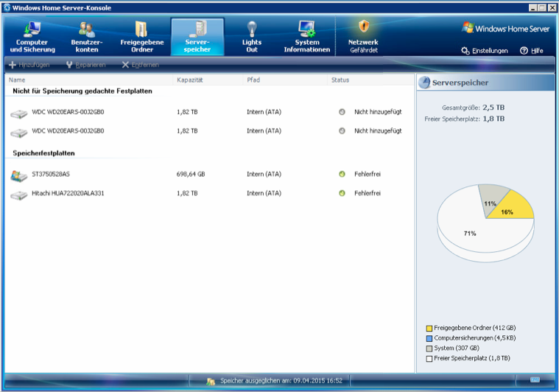This screenshot has height=392, width=559.
Task: Click the grey status icon of second WDC disk
Action: [x=342, y=130]
